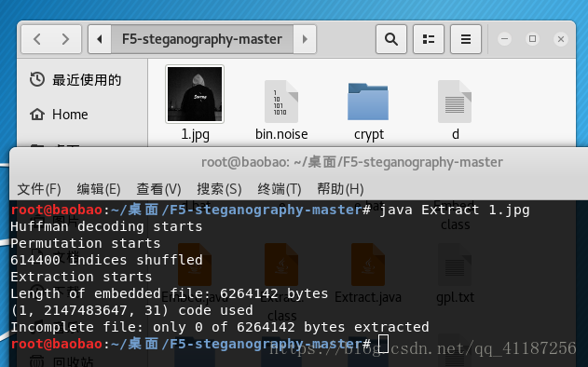Screen dimensions: 588x367
Task: Click 'Extraction starts' output line
Action: point(81,277)
